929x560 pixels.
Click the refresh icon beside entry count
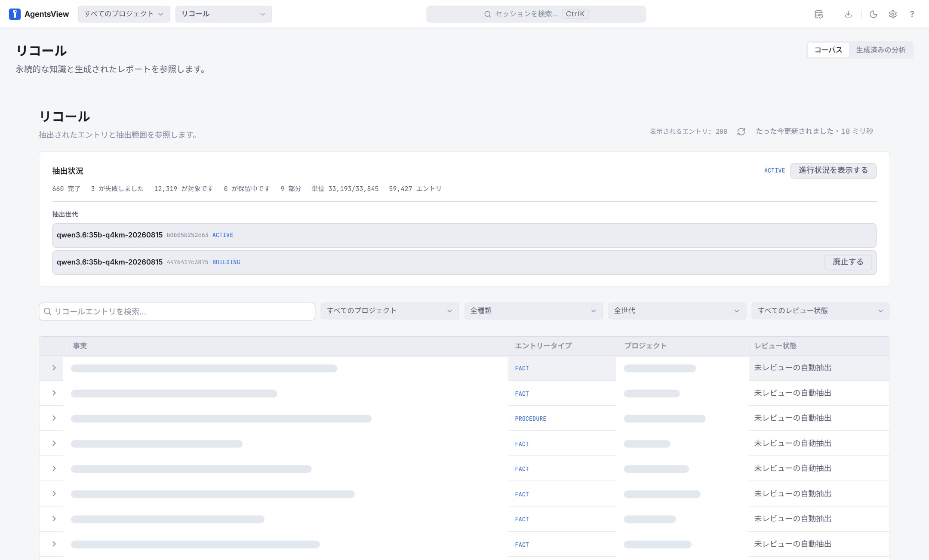[741, 132]
